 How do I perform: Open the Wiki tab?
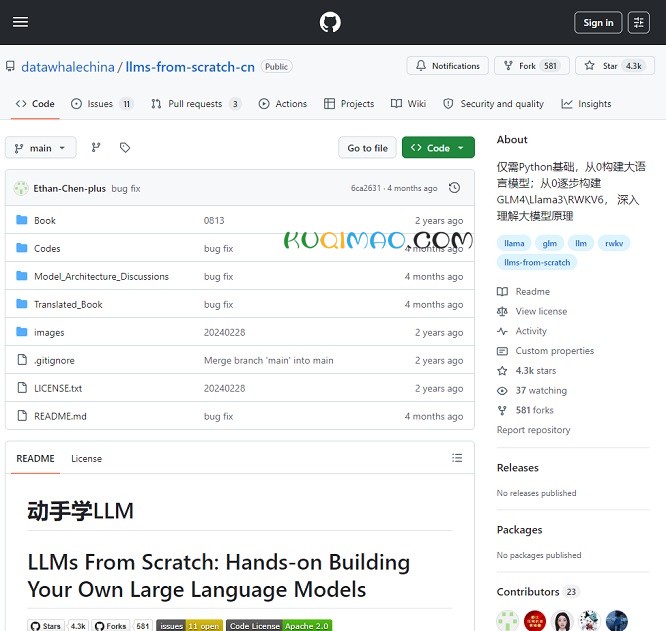[408, 104]
